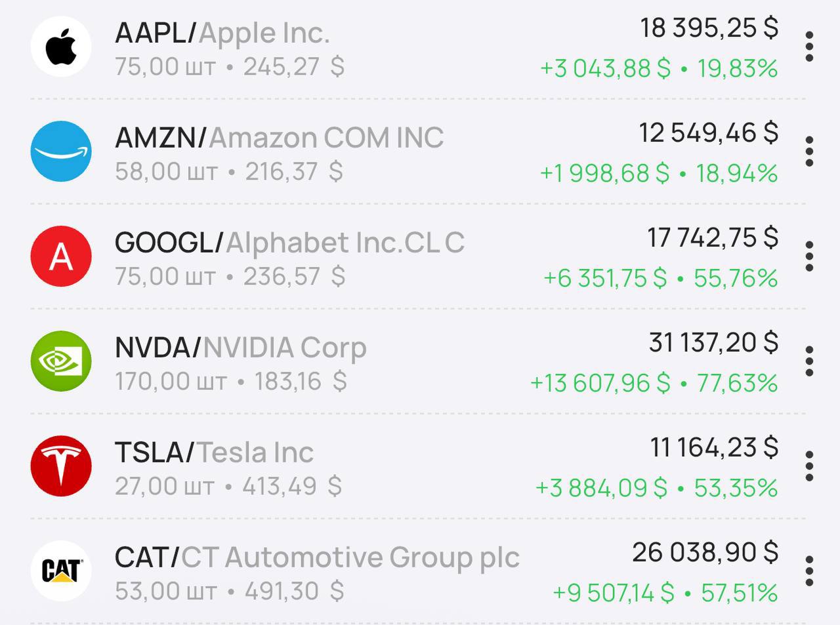Select the GOOGL/Alphabet Inc.CL C title
840x625 pixels.
click(289, 243)
